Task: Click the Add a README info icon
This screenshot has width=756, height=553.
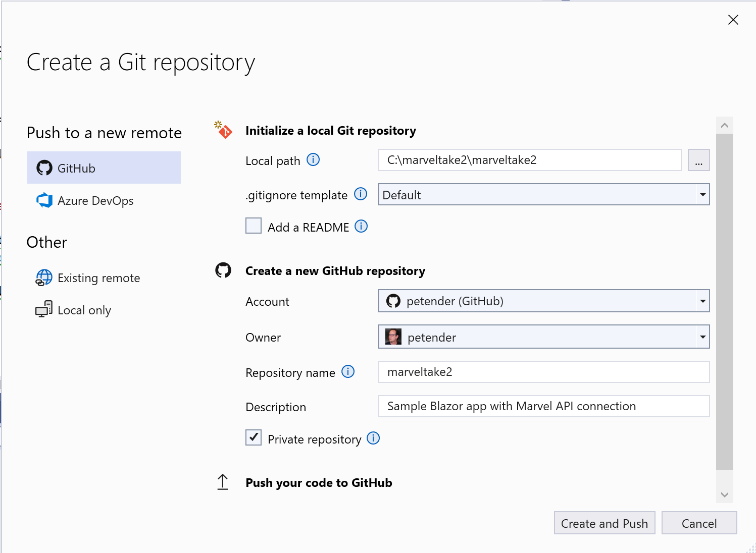Action: [362, 227]
